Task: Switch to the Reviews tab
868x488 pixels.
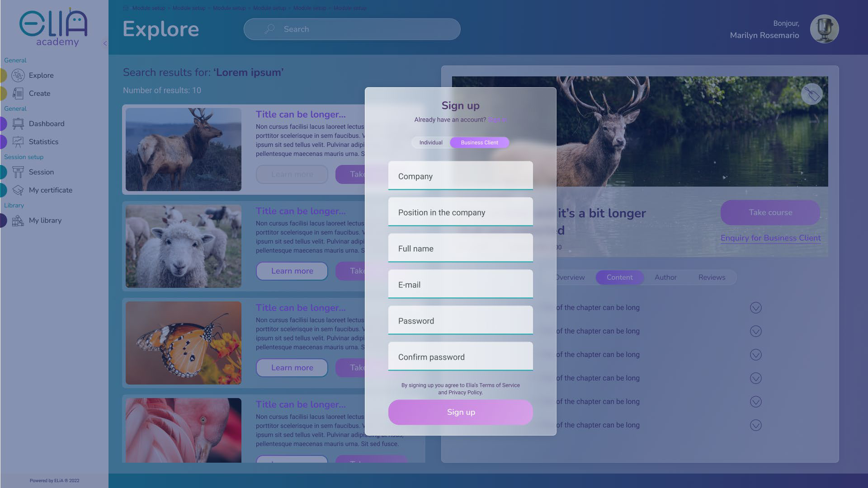Action: point(711,277)
